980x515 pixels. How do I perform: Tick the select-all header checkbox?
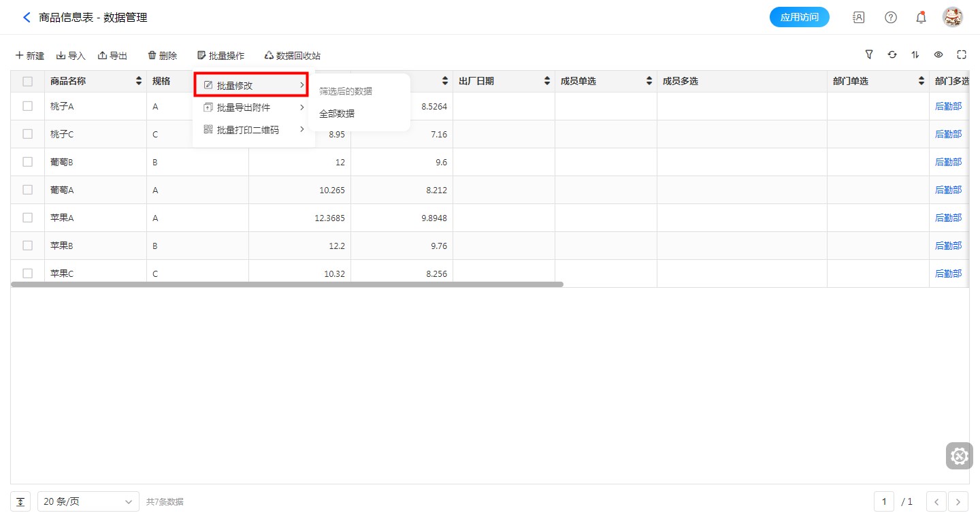[28, 82]
